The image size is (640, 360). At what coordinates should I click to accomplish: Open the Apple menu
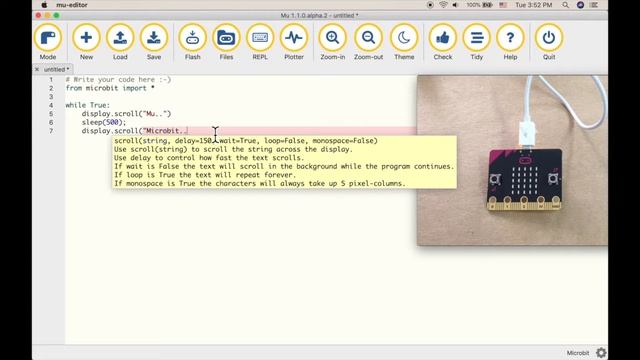click(44, 5)
